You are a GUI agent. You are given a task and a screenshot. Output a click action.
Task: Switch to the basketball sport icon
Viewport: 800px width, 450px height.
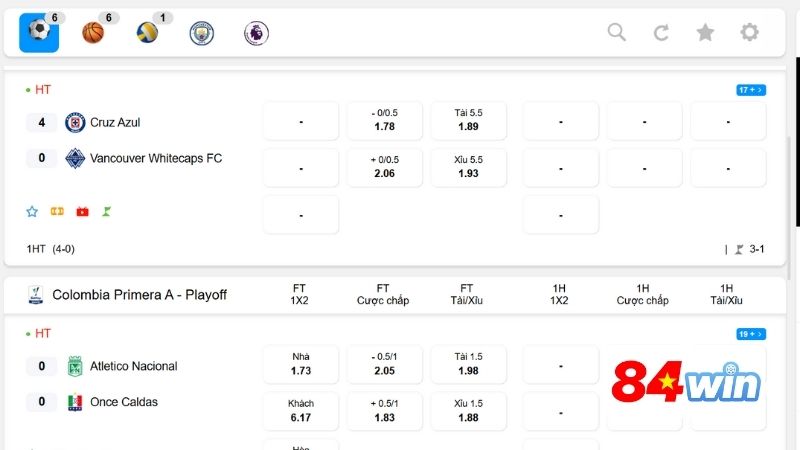pyautogui.click(x=93, y=33)
